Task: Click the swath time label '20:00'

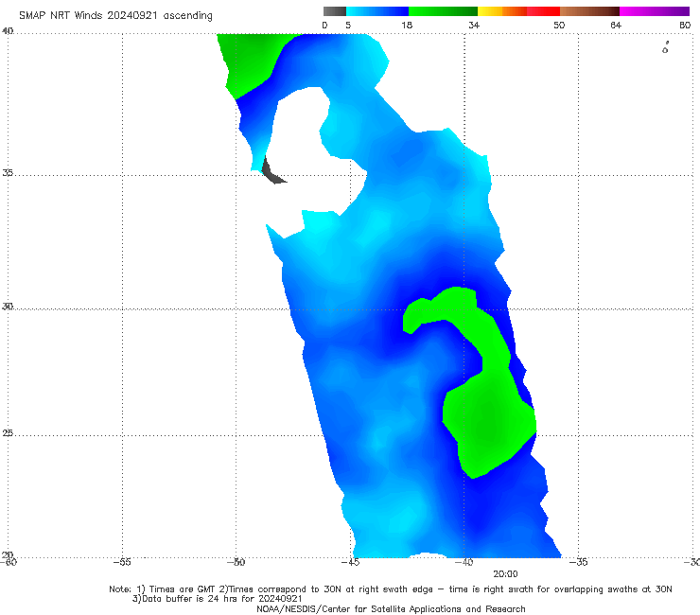Action: pos(505,574)
